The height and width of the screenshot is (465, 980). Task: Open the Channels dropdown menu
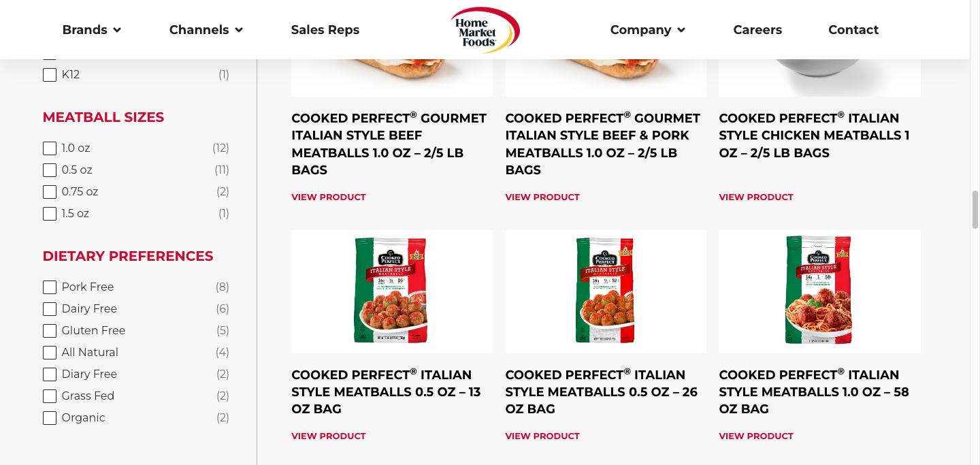point(206,30)
